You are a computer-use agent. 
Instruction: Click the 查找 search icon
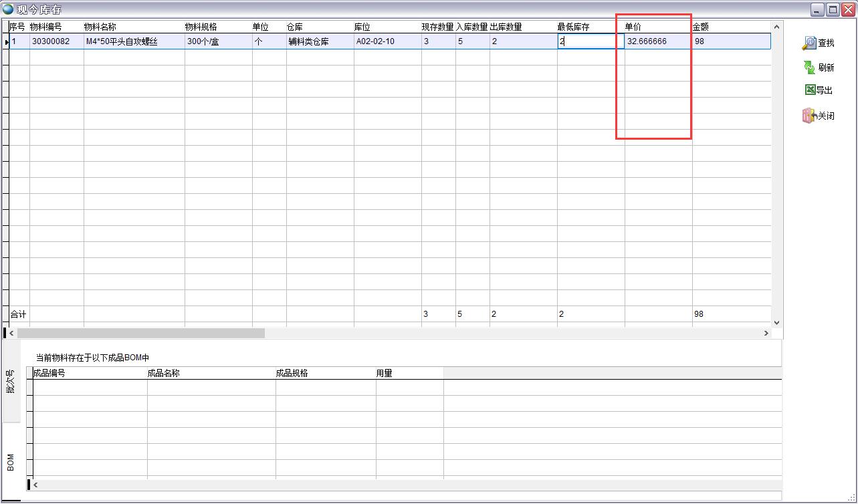tap(809, 43)
